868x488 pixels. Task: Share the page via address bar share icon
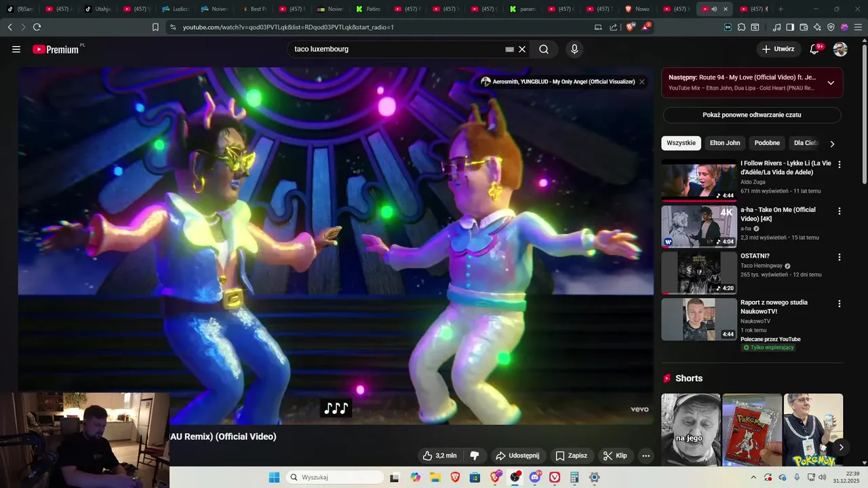click(x=614, y=27)
